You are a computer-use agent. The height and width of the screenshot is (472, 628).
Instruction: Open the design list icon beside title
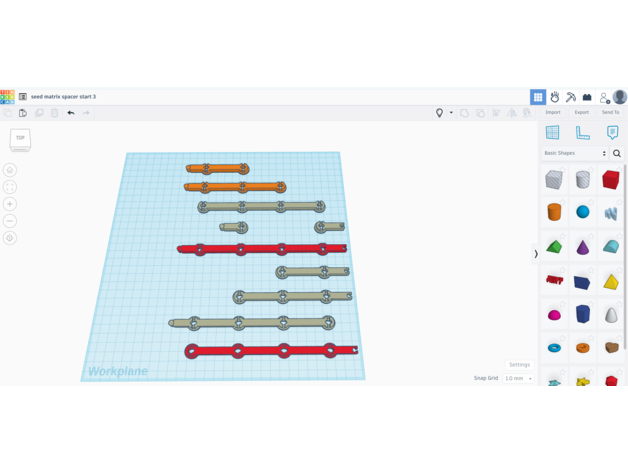pos(22,97)
